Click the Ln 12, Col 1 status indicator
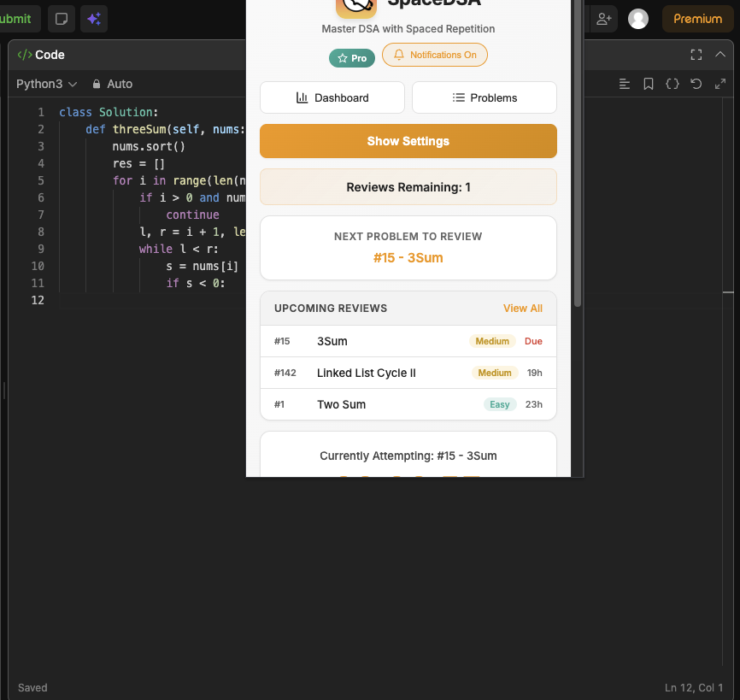This screenshot has height=700, width=740. (x=694, y=688)
